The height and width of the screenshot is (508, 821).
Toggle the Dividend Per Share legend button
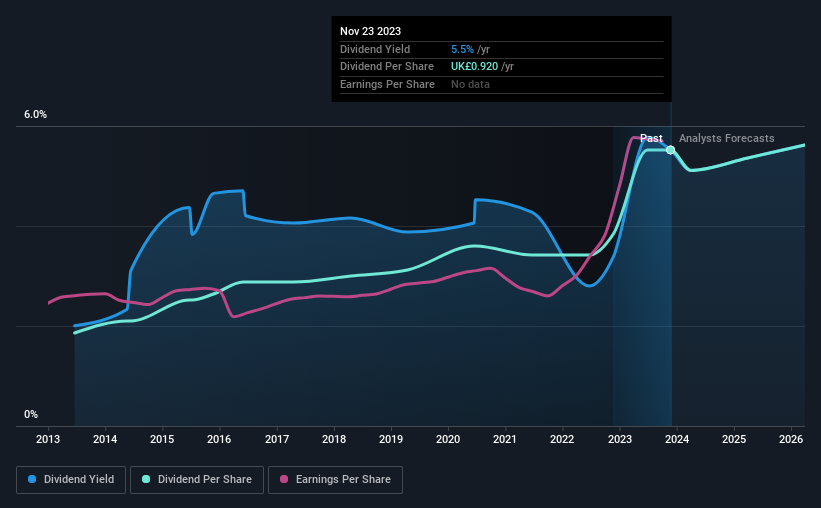[197, 480]
